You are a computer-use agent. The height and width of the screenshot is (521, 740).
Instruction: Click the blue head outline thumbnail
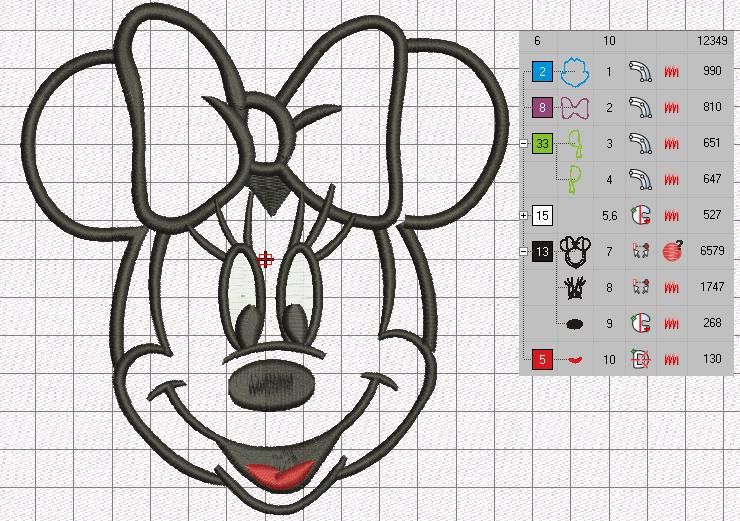click(574, 72)
